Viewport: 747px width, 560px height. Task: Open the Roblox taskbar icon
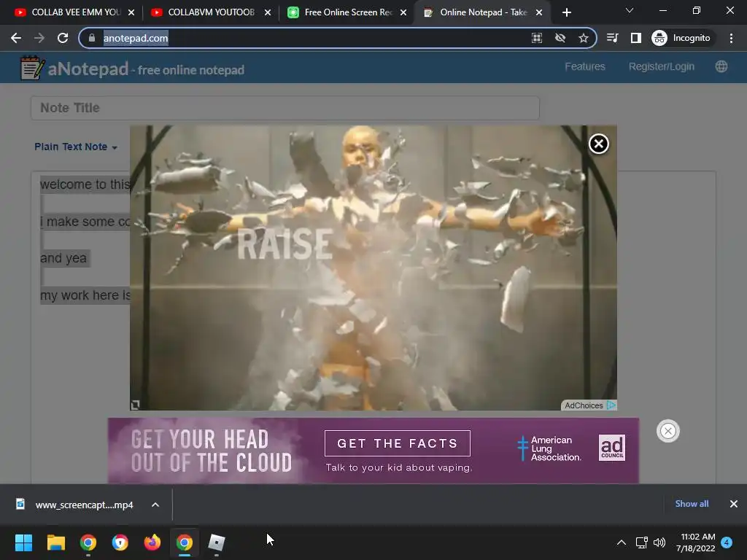click(x=216, y=542)
